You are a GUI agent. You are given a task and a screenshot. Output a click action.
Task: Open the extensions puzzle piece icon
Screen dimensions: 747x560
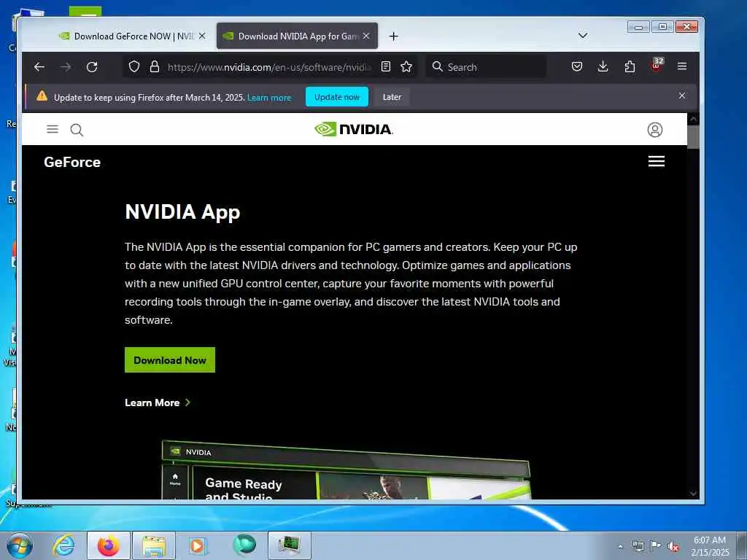coord(630,66)
